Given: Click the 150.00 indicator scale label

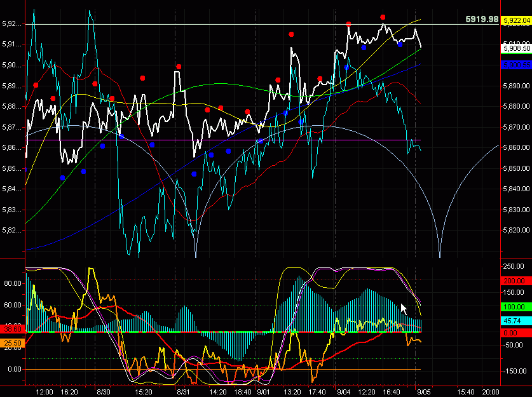Looking at the screenshot, I should click(x=514, y=292).
